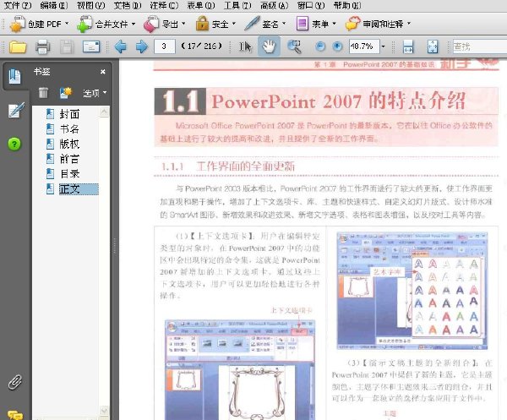Click the zoom percentage field

pyautogui.click(x=363, y=46)
